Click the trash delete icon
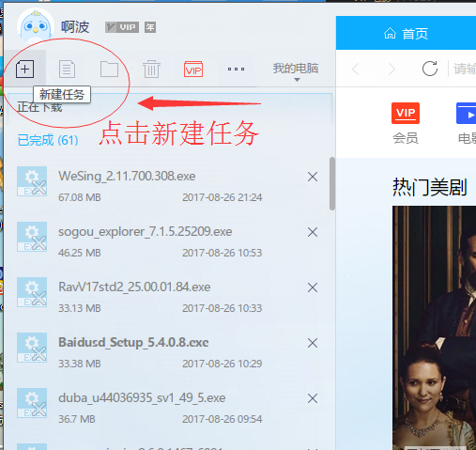Screen dimensions: 476x450 [151, 69]
